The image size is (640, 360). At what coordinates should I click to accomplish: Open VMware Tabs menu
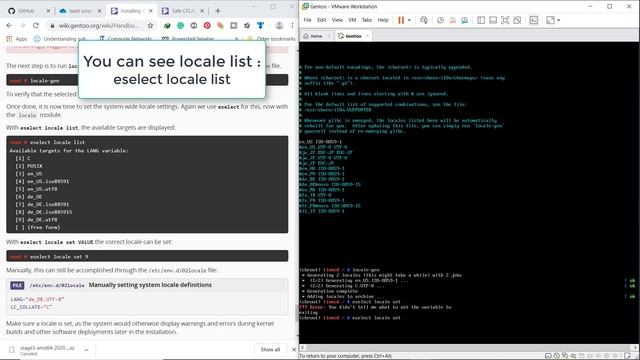click(367, 20)
